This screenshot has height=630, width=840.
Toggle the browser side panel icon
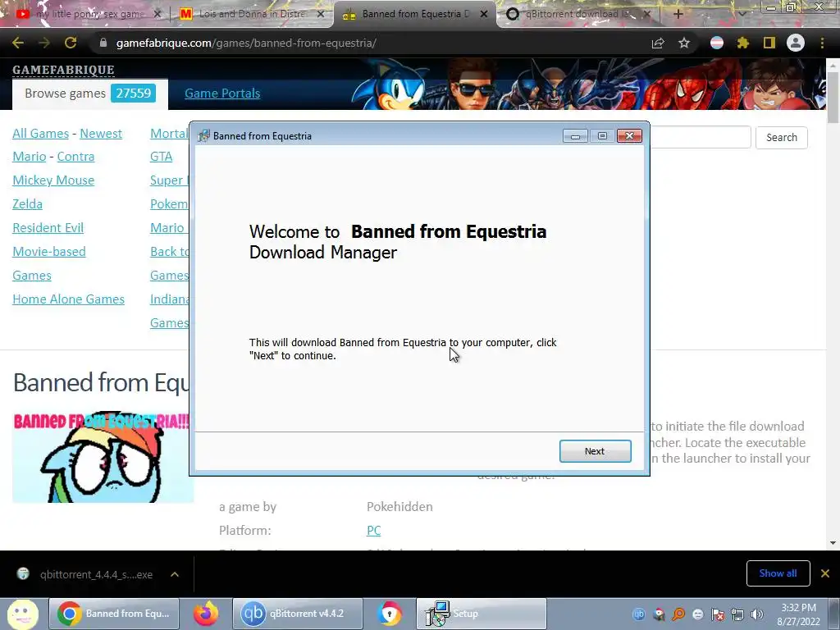[769, 43]
